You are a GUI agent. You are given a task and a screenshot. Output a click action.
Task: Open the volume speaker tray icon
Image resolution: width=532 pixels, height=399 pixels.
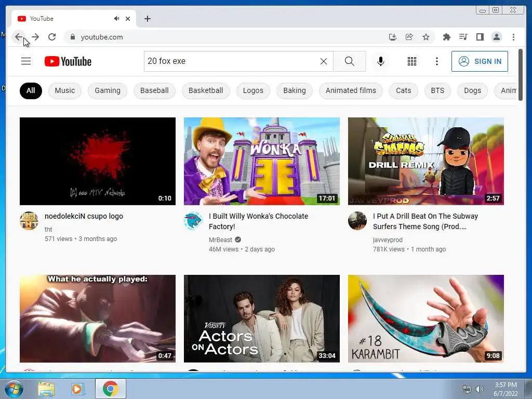tap(479, 389)
